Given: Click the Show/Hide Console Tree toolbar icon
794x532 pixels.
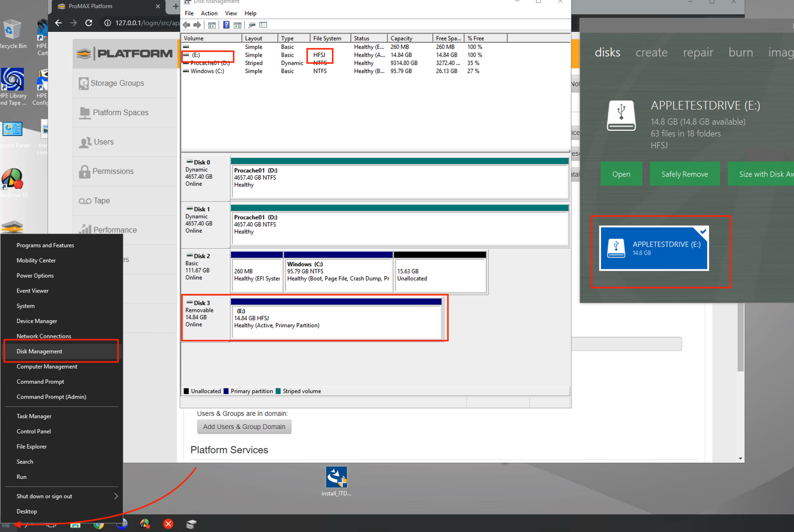Looking at the screenshot, I should [212, 25].
